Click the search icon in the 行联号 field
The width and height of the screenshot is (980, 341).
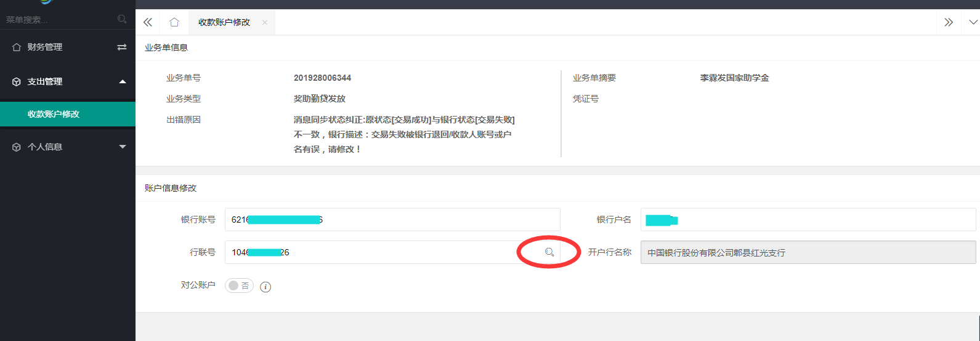coord(549,252)
